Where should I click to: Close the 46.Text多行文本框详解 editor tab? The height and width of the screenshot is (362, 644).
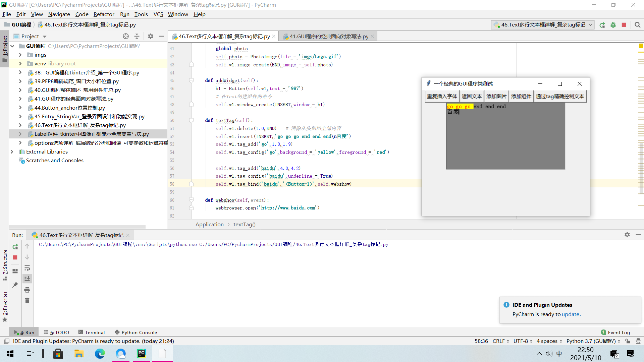coord(274,36)
